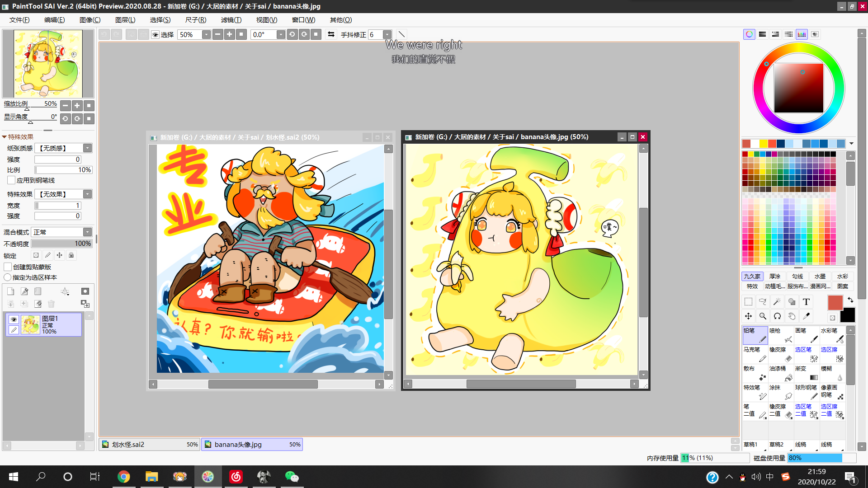Screen dimensions: 868x488
Task: Click the navigator preview thumbnail
Action: point(48,64)
